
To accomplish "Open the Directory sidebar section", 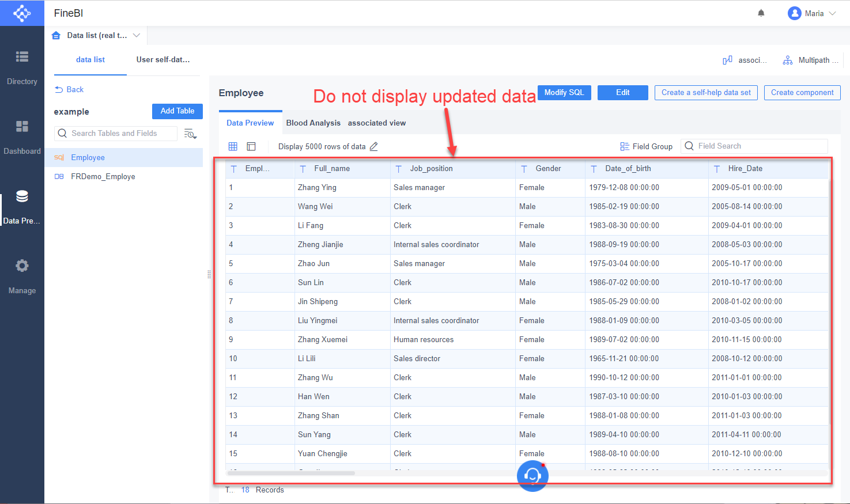I will [22, 67].
